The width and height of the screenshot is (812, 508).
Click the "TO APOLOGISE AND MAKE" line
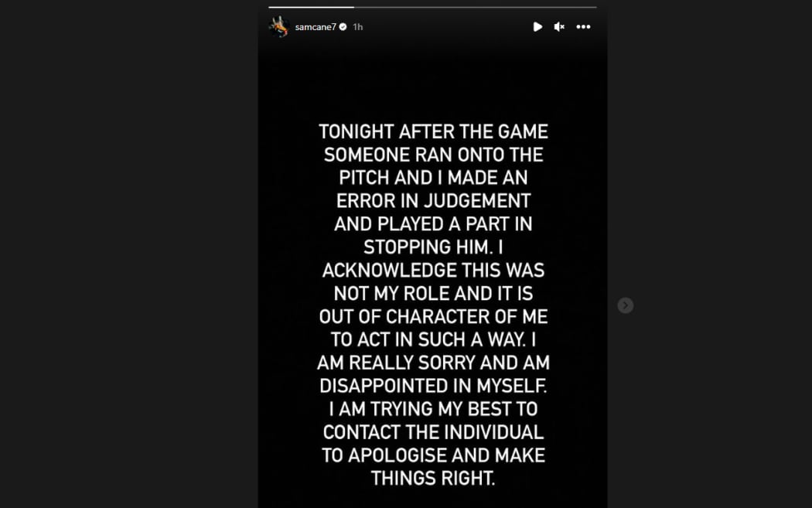pyautogui.click(x=433, y=455)
